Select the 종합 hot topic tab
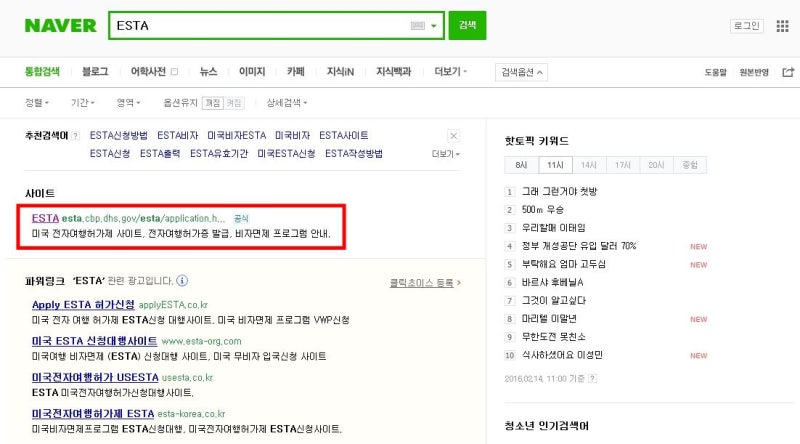 [x=690, y=165]
